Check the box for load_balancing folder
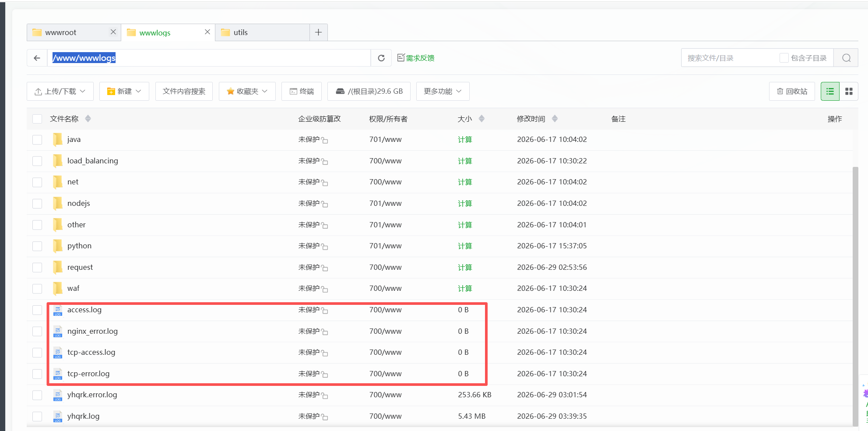 [x=37, y=161]
